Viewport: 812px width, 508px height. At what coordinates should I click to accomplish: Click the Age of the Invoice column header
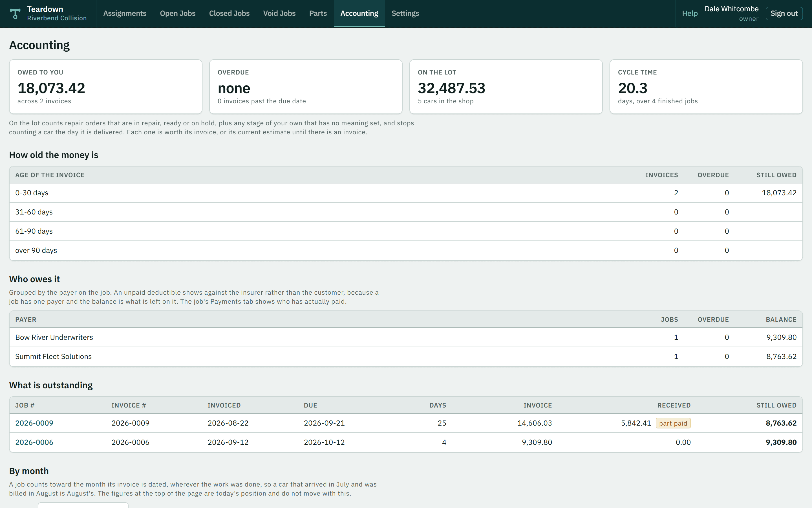(50, 175)
